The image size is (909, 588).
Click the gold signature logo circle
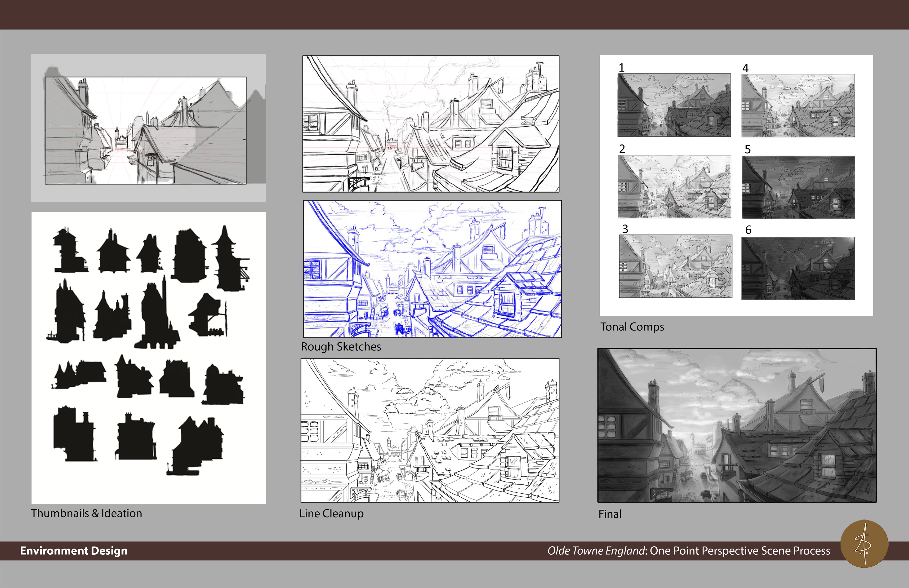coord(864,544)
